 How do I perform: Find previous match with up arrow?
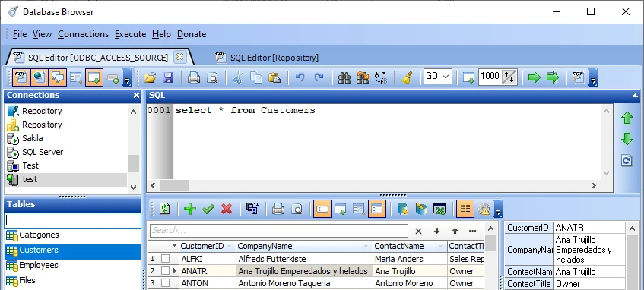pos(455,231)
